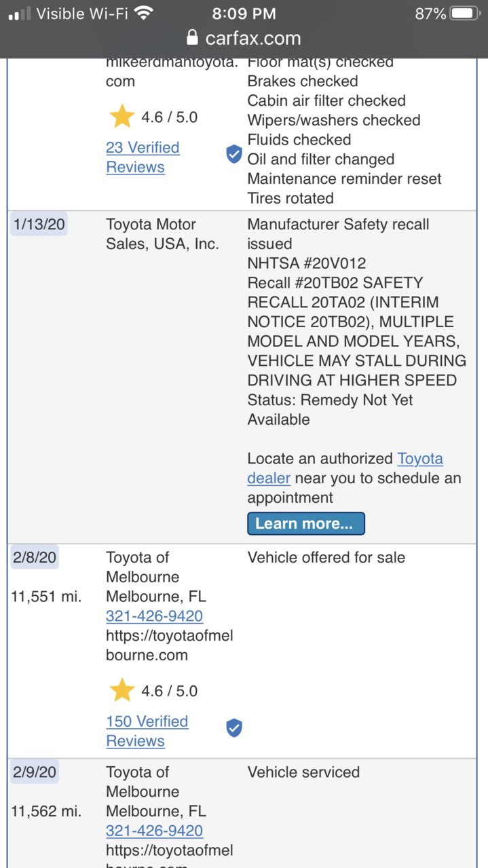Follow the Toyota dealer locator link
Screen dimensions: 488x868
(345, 468)
